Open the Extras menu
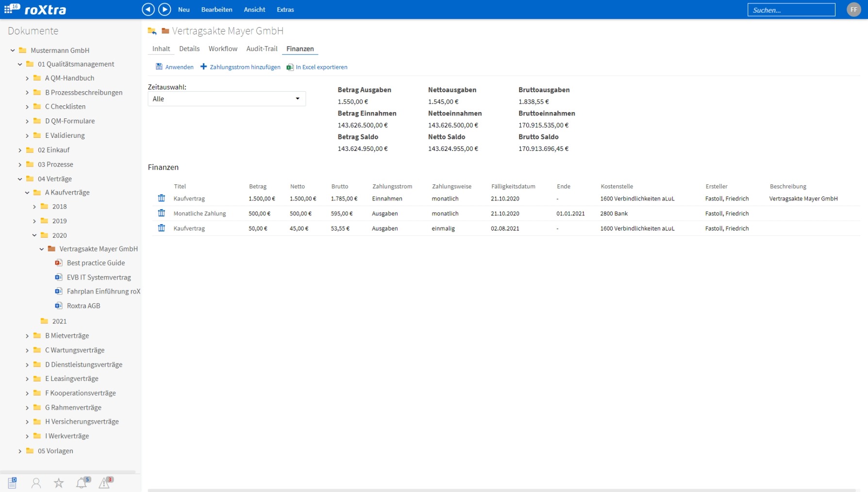The width and height of the screenshot is (868, 492). click(x=285, y=9)
